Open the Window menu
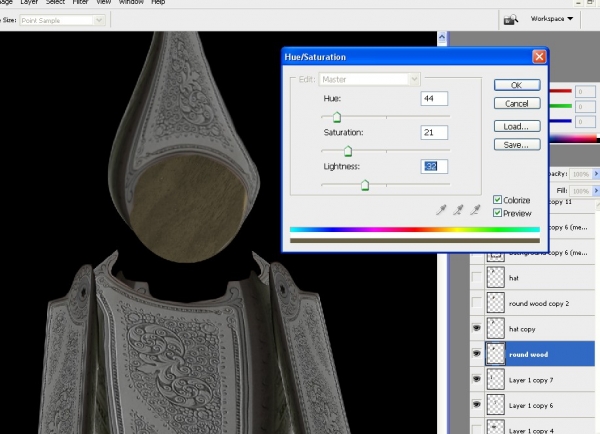 pos(131,2)
